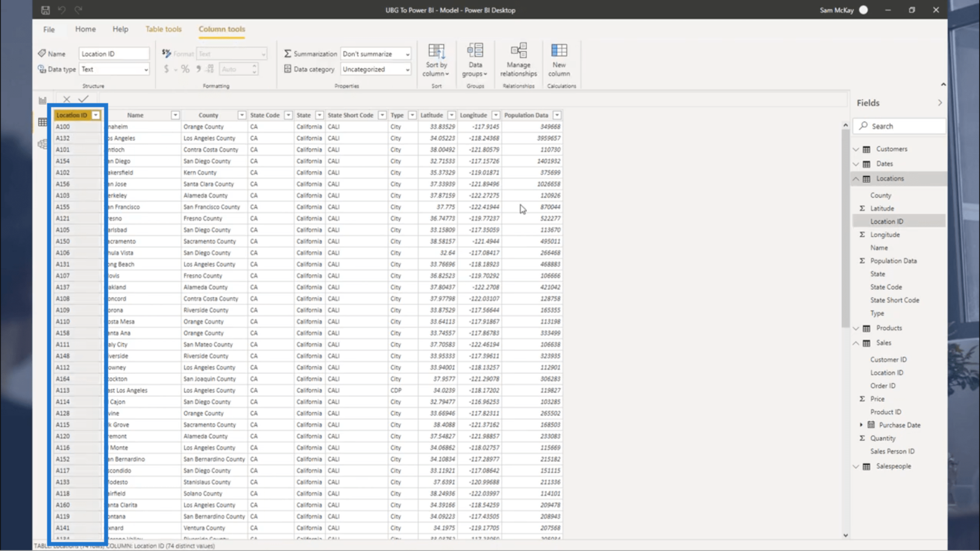Open Name column filter dropdown
980x551 pixels.
(x=175, y=115)
